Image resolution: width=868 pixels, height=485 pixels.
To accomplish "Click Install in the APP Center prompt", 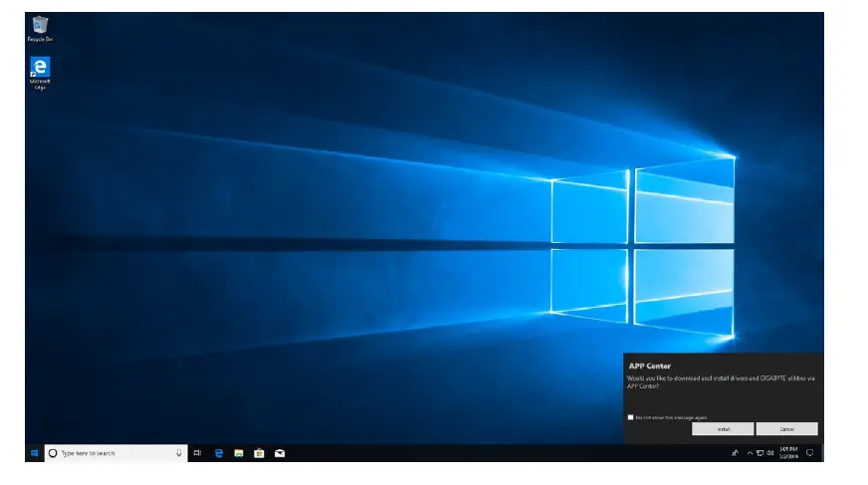I will click(723, 429).
